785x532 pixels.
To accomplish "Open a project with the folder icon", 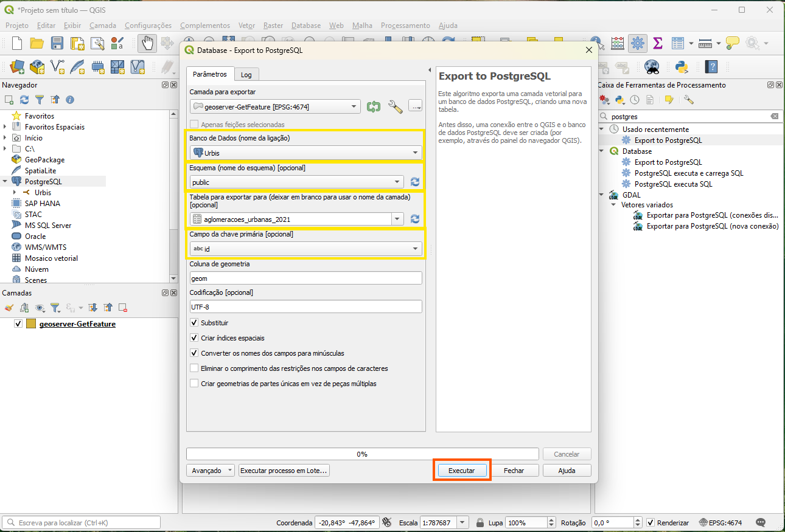I will pos(37,43).
